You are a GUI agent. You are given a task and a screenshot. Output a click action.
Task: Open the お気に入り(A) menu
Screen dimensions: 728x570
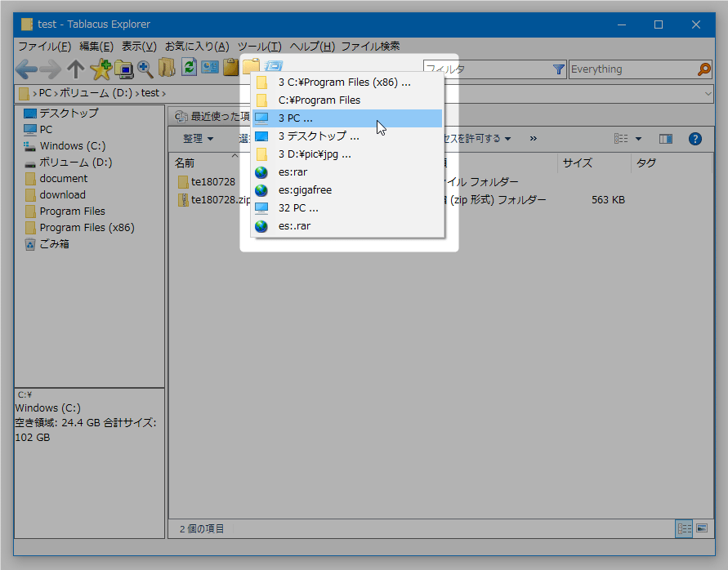[x=198, y=47]
